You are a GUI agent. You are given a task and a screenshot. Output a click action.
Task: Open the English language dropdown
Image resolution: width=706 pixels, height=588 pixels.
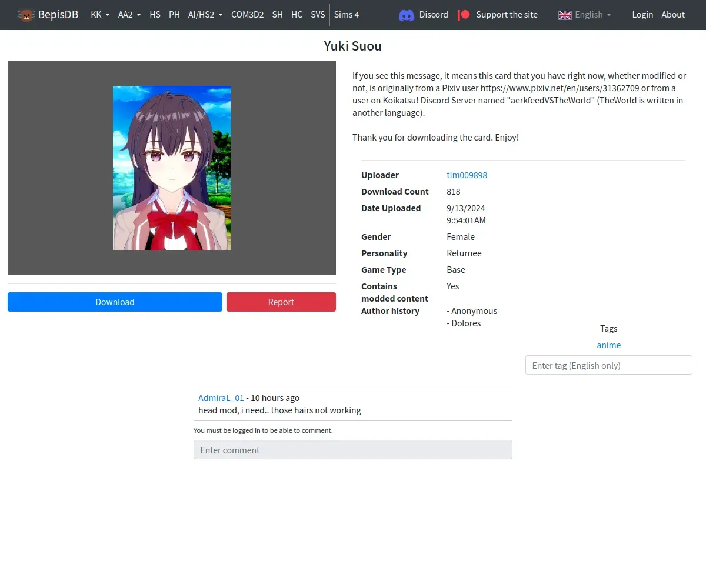point(585,15)
